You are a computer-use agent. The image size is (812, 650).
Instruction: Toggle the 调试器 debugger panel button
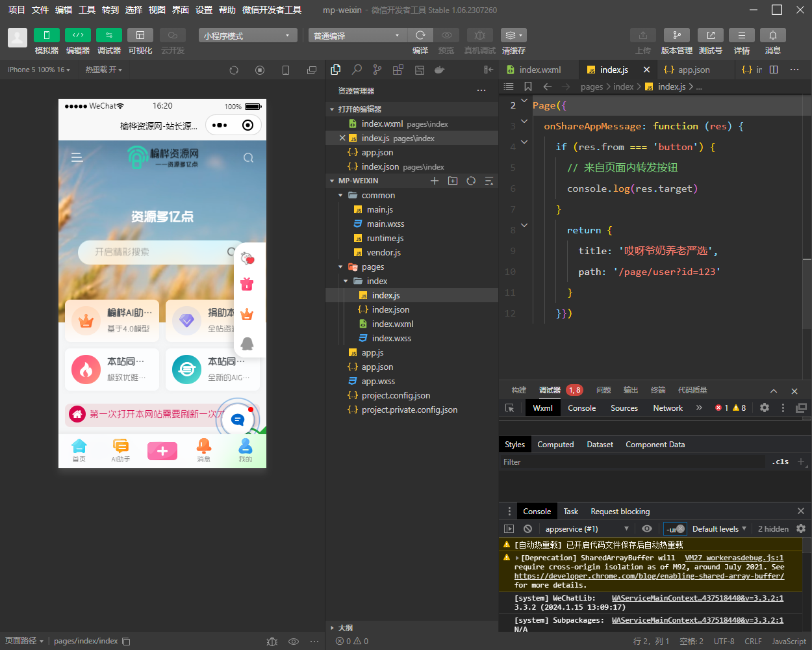[x=109, y=35]
